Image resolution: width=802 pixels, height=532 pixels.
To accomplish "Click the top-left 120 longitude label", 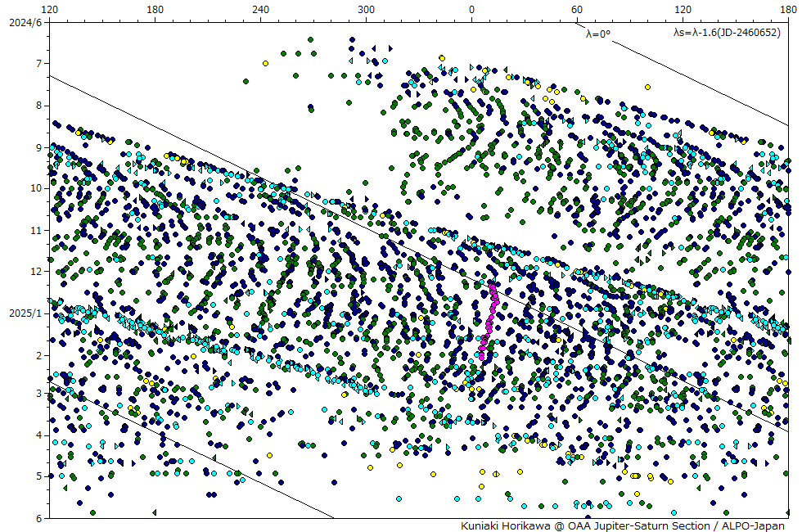I will click(50, 9).
